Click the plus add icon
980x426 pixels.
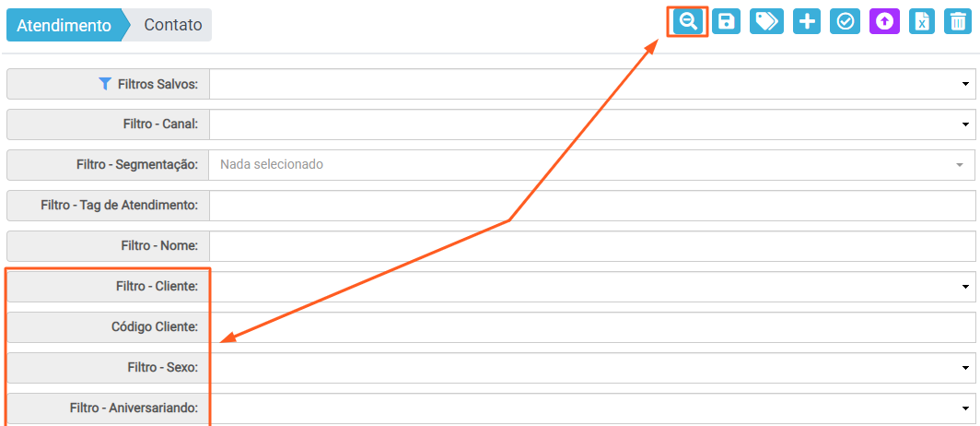coord(807,22)
